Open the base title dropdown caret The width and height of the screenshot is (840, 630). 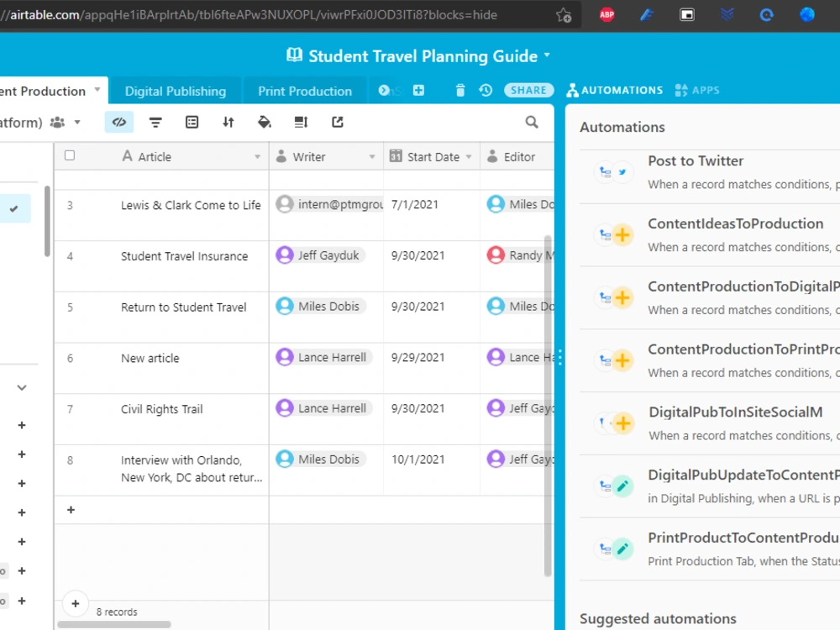(547, 55)
